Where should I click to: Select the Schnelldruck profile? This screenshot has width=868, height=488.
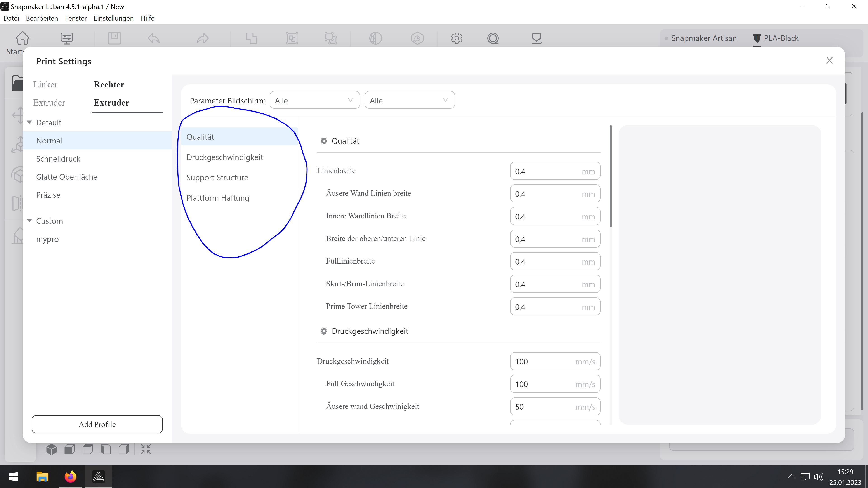58,159
